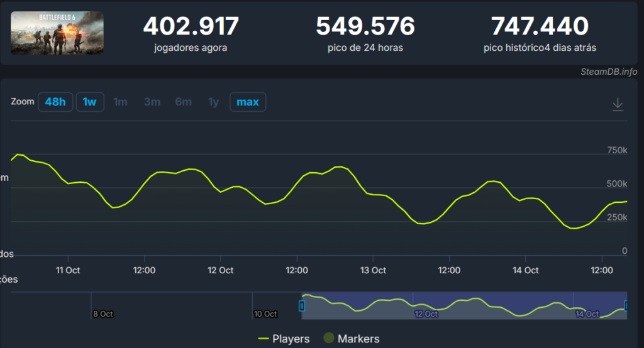Click the disabled 1m zoom option
644x348 pixels.
(x=120, y=102)
